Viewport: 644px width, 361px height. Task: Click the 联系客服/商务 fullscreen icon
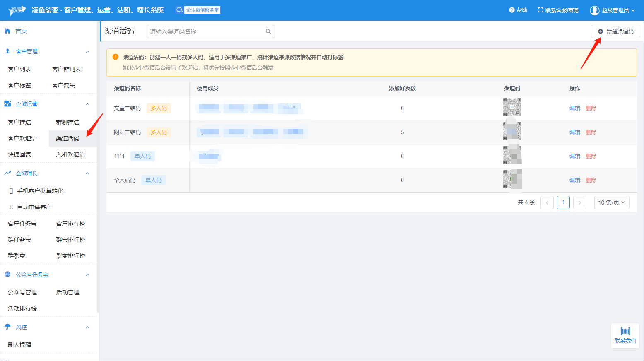[x=540, y=10]
